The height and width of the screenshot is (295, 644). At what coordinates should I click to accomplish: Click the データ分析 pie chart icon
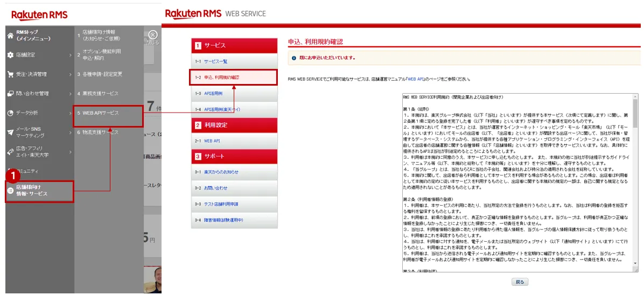click(x=10, y=113)
